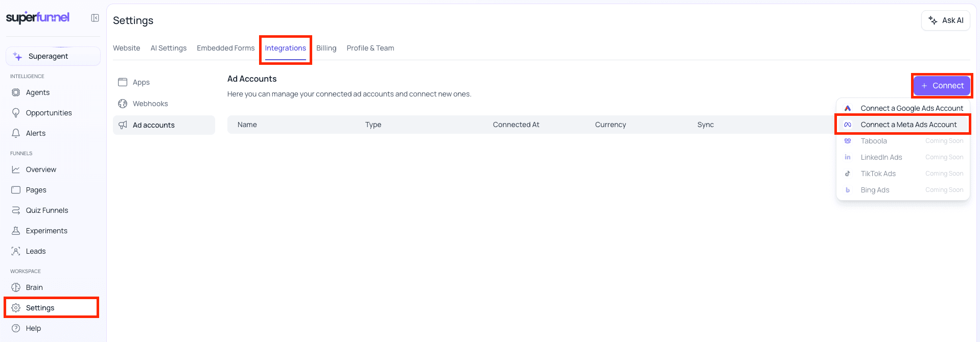Click the Type column header
The image size is (980, 342).
coord(373,125)
